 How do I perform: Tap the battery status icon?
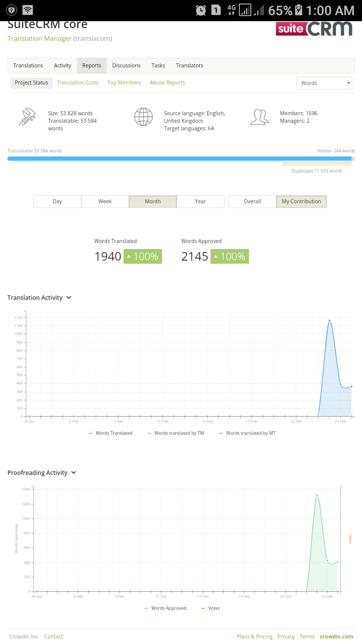tap(298, 10)
